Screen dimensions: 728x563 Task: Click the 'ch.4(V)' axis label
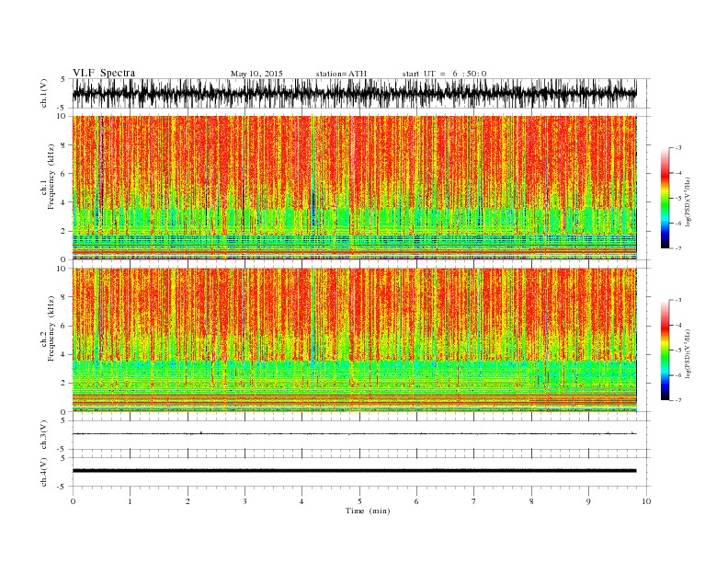click(x=44, y=472)
